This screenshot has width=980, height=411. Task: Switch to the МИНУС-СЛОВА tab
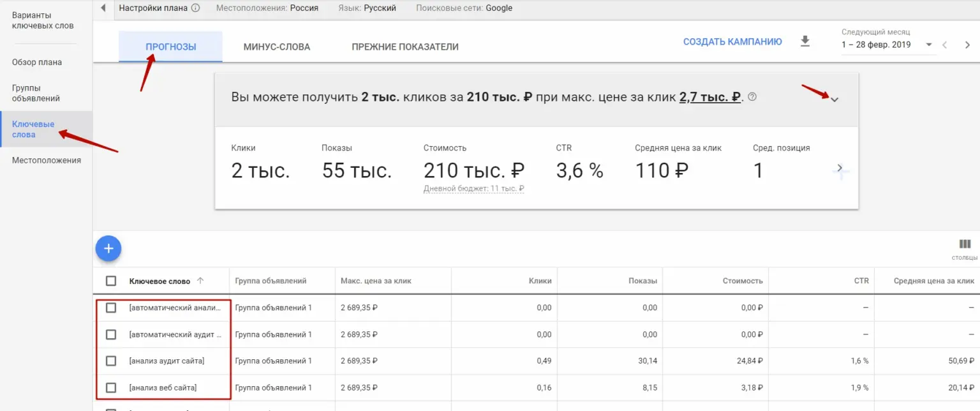point(277,46)
